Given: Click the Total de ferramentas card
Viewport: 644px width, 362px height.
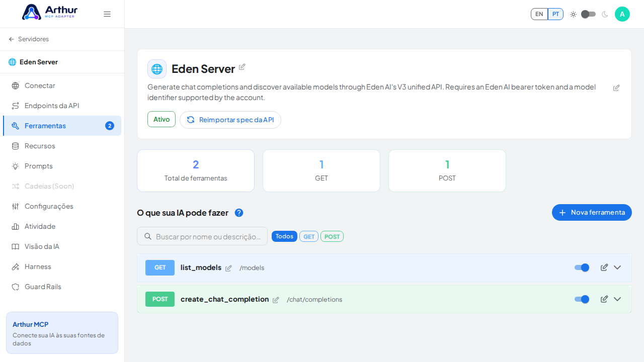Looking at the screenshot, I should 196,170.
